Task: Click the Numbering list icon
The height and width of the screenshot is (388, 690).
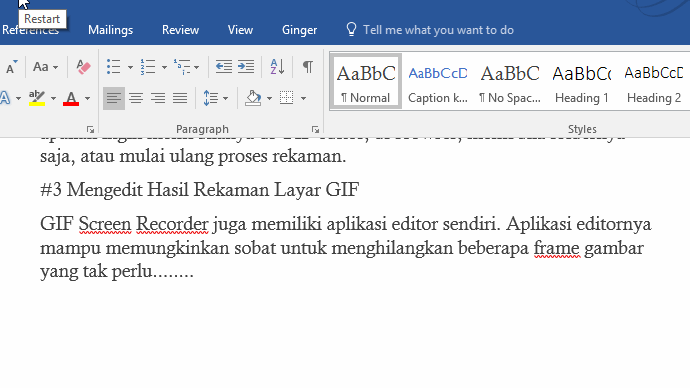Action: [148, 67]
